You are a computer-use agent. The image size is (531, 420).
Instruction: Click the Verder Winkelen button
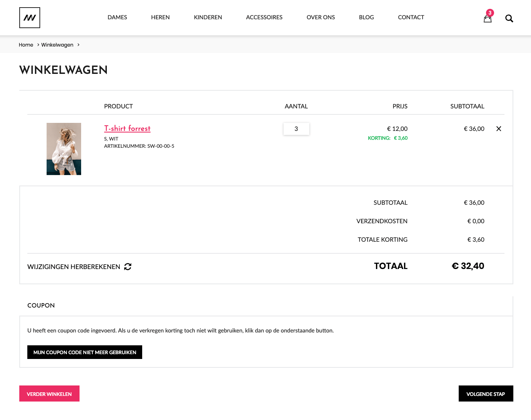click(49, 393)
